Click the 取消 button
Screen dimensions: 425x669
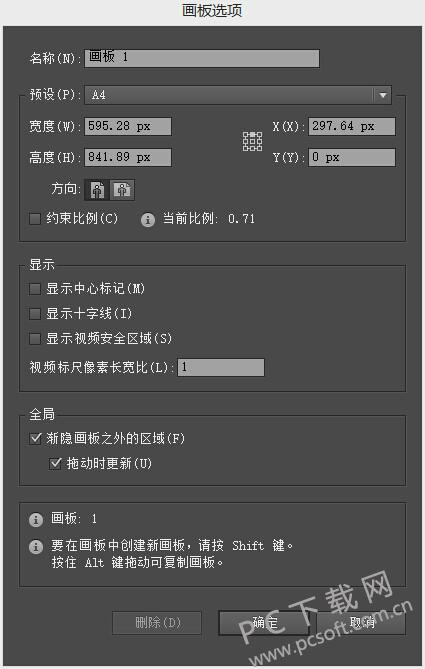tap(361, 623)
